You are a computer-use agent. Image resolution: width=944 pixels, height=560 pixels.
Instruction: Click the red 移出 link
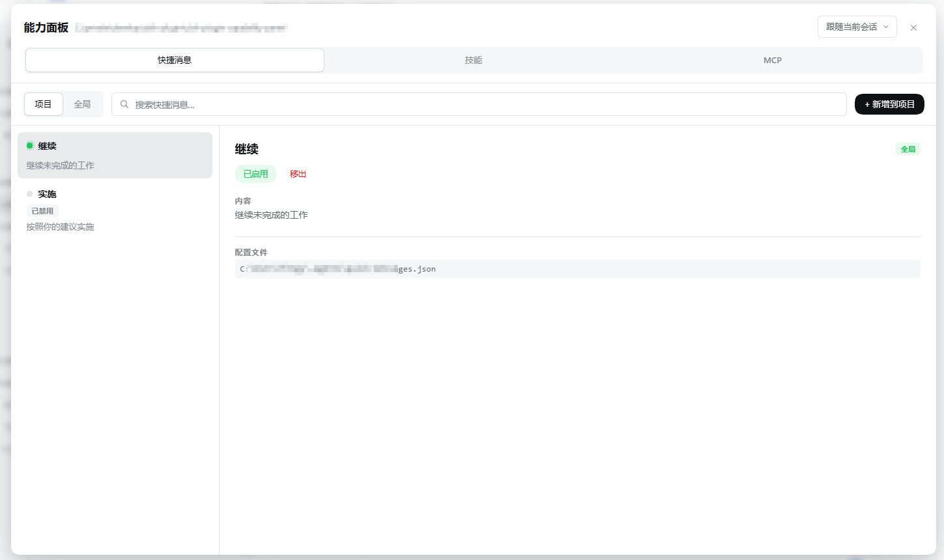pos(298,174)
